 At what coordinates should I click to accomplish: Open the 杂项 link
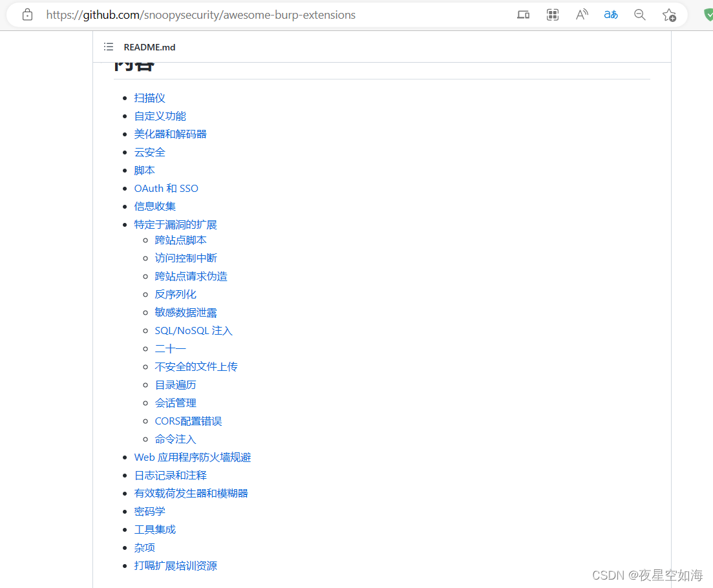145,548
